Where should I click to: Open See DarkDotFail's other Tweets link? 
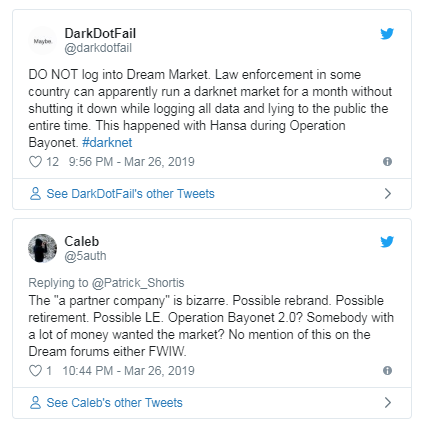pyautogui.click(x=130, y=194)
